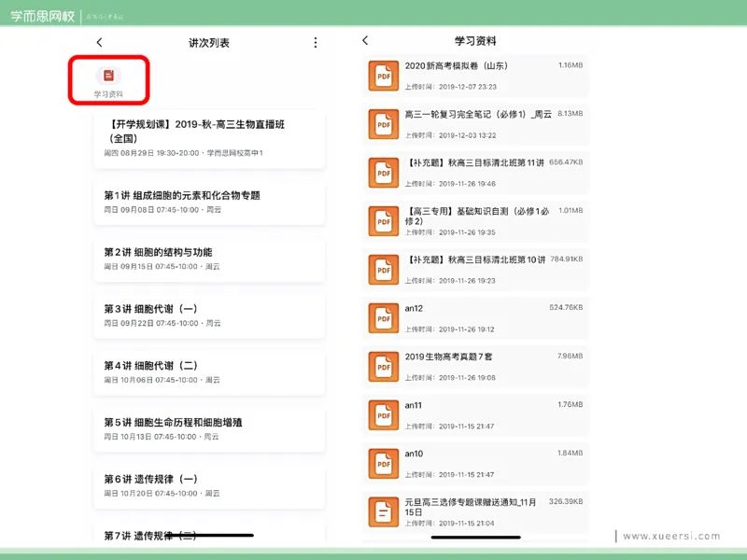This screenshot has width=747, height=560.
Task: Select file name an12
Action: pos(414,309)
